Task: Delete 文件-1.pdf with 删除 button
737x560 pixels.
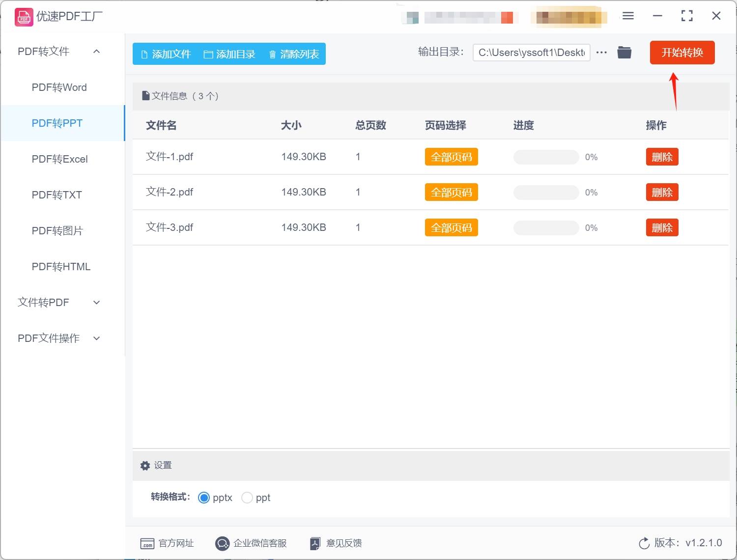Action: (662, 157)
